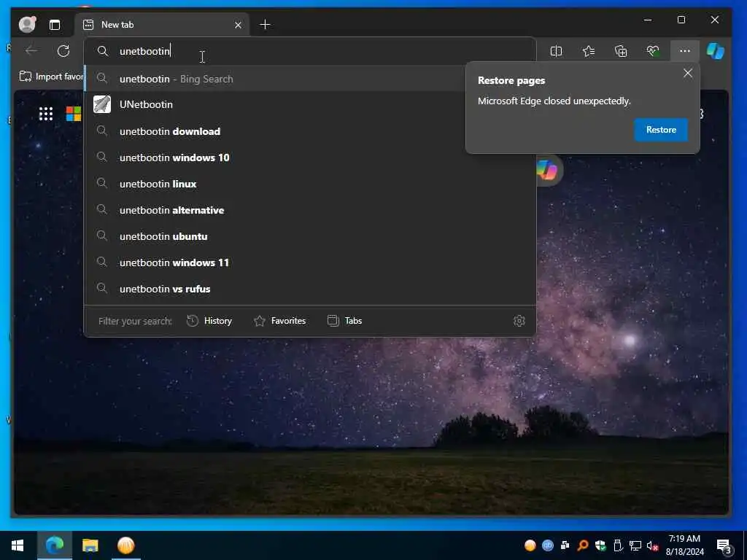Click the blue round tray icon

point(547,545)
